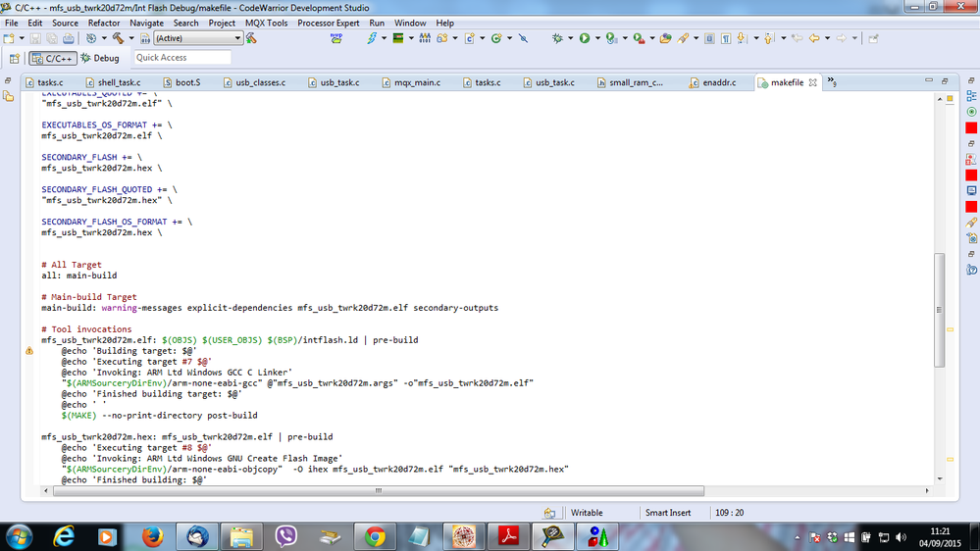Click the Help question-mark icon in right sidebar

(x=971, y=270)
